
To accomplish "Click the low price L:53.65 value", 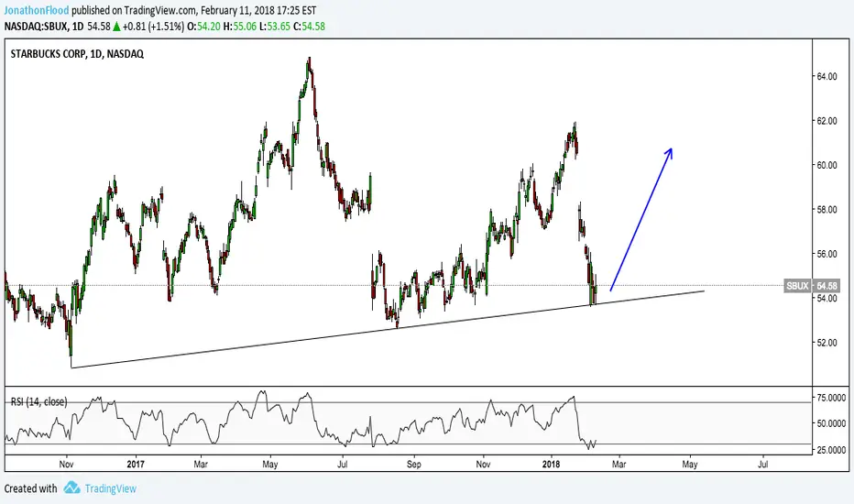I will click(275, 27).
